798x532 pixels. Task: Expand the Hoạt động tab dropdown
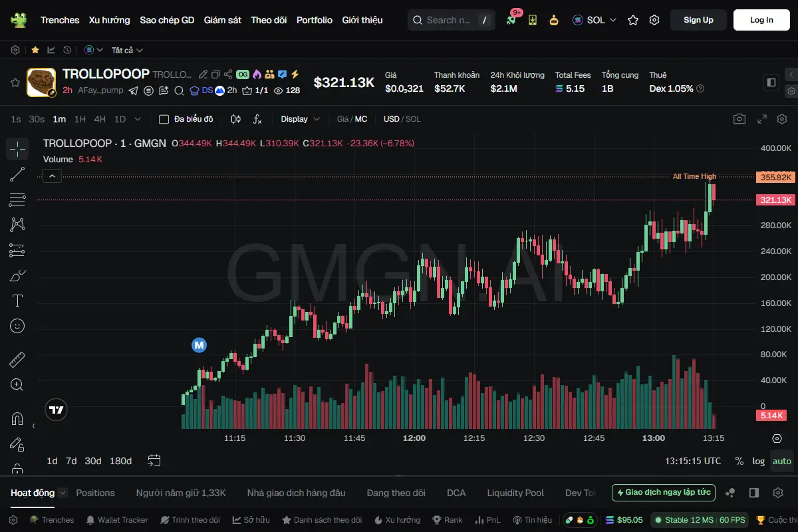click(x=63, y=493)
